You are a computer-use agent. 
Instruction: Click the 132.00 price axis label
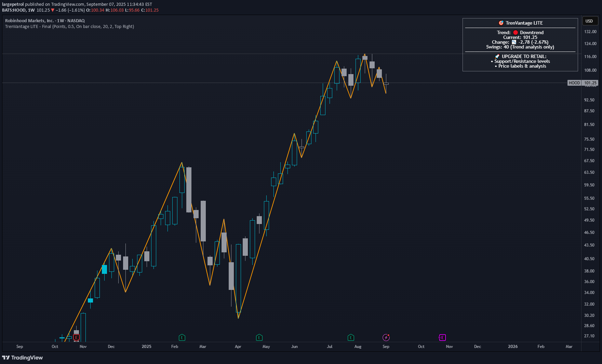click(x=590, y=31)
